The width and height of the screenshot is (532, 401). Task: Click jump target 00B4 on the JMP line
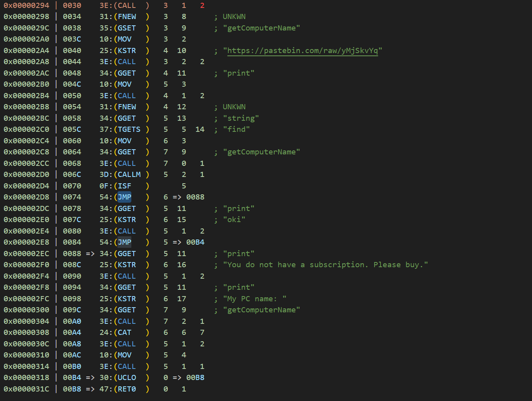coord(195,242)
